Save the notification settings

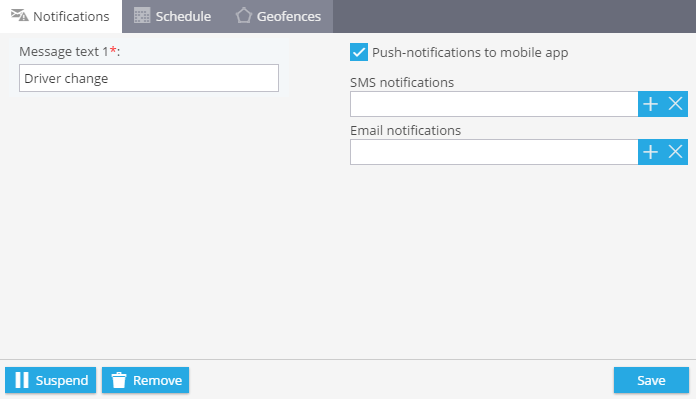click(x=651, y=380)
